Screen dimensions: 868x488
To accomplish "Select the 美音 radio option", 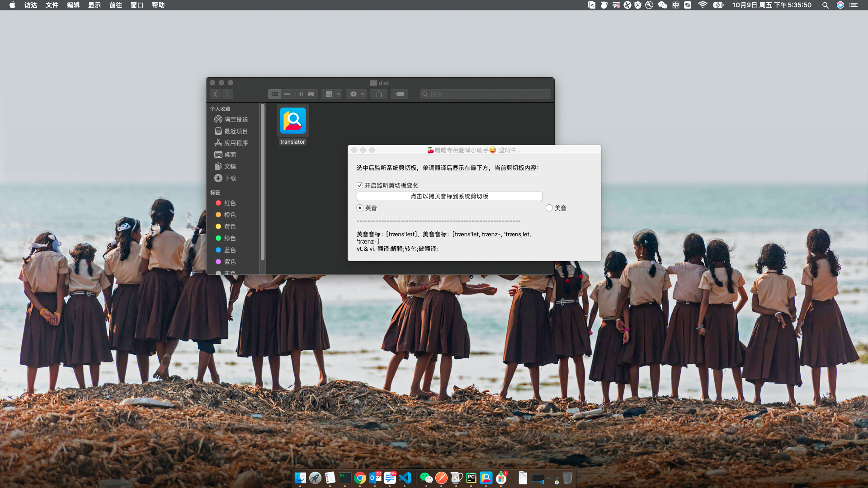I will (x=549, y=208).
